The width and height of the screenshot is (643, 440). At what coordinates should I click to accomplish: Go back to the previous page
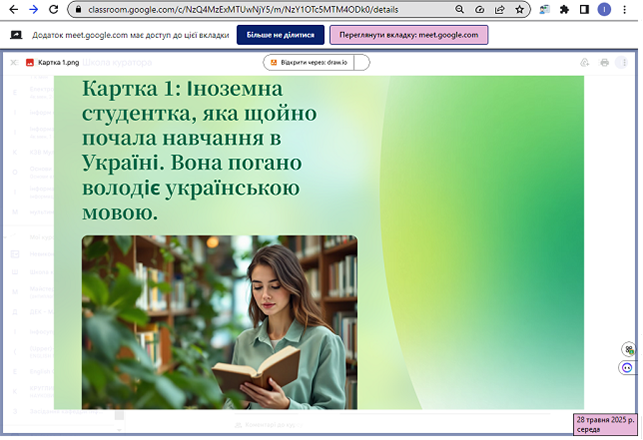14,9
